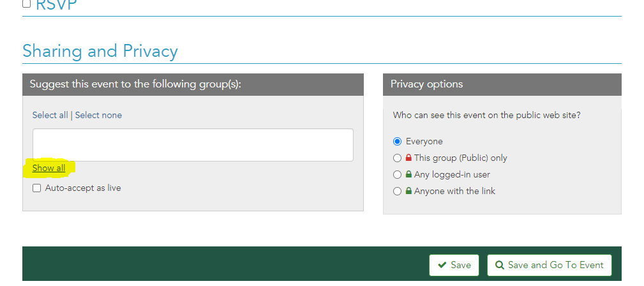This screenshot has width=644, height=286.
Task: Click the checkmark icon on Save button
Action: (x=442, y=265)
